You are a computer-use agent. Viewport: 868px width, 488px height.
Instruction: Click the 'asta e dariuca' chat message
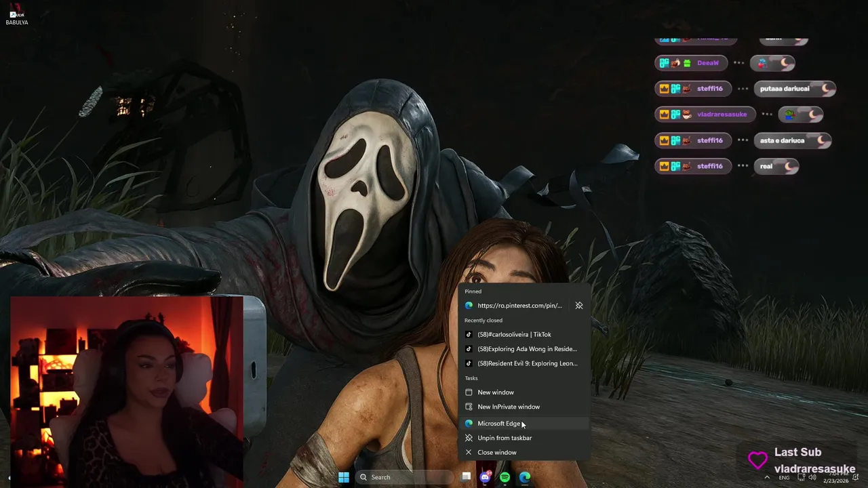pyautogui.click(x=792, y=140)
